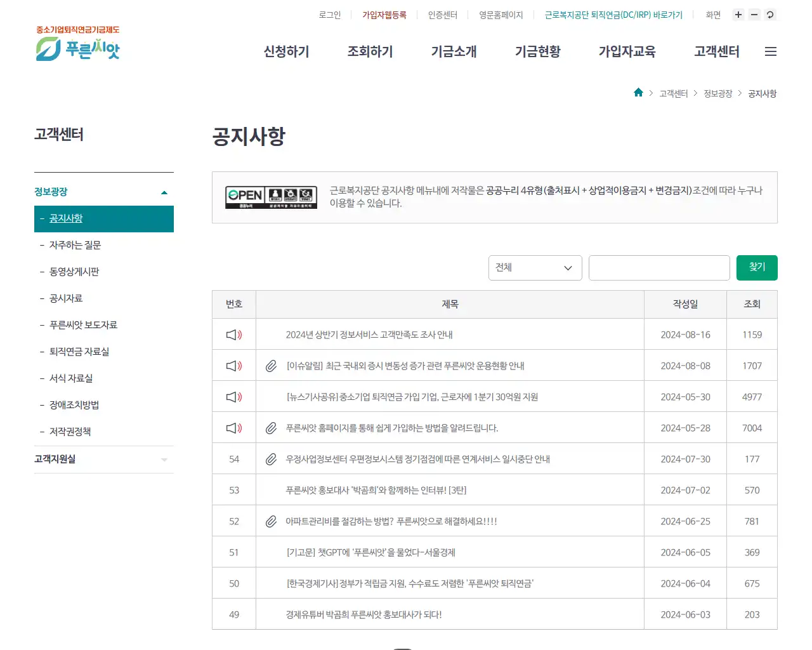The width and height of the screenshot is (812, 650).
Task: Click the OPEN 공공누리 license logo
Action: pos(271,197)
